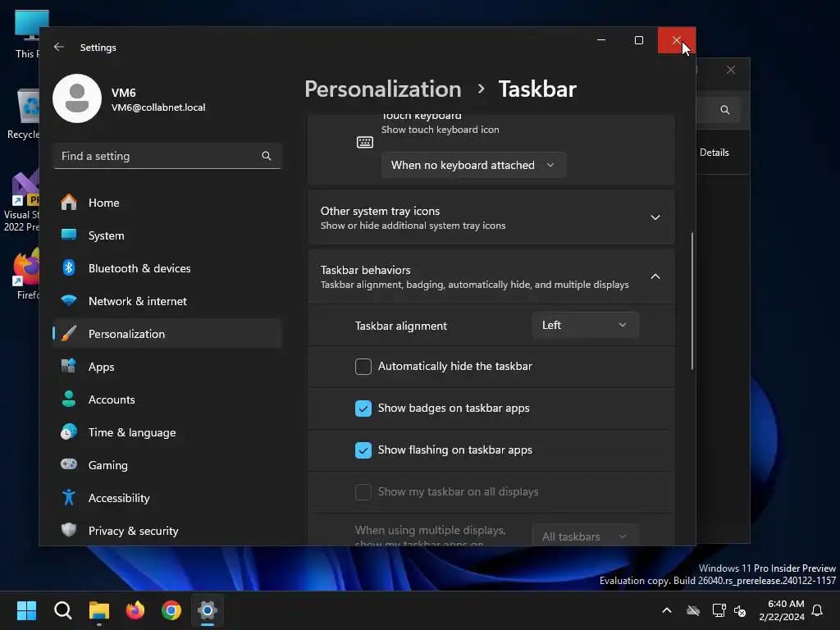Click the Apps icon in sidebar
Viewport: 840px width, 630px height.
[69, 367]
